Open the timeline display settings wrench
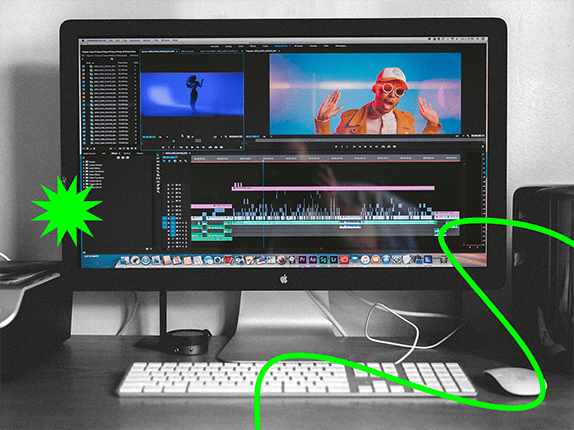 click(x=186, y=161)
